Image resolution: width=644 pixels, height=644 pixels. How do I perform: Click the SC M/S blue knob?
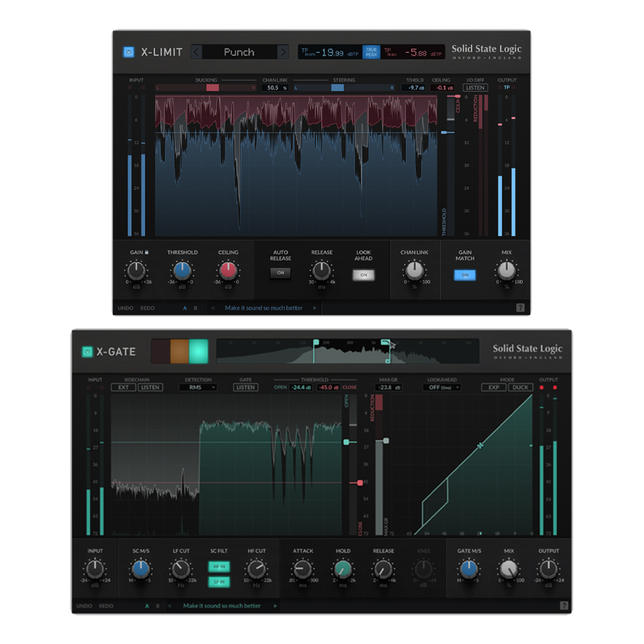[x=141, y=569]
